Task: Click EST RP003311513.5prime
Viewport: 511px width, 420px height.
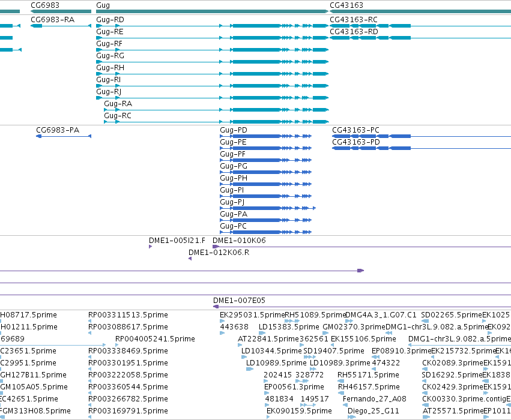Action: click(x=128, y=315)
